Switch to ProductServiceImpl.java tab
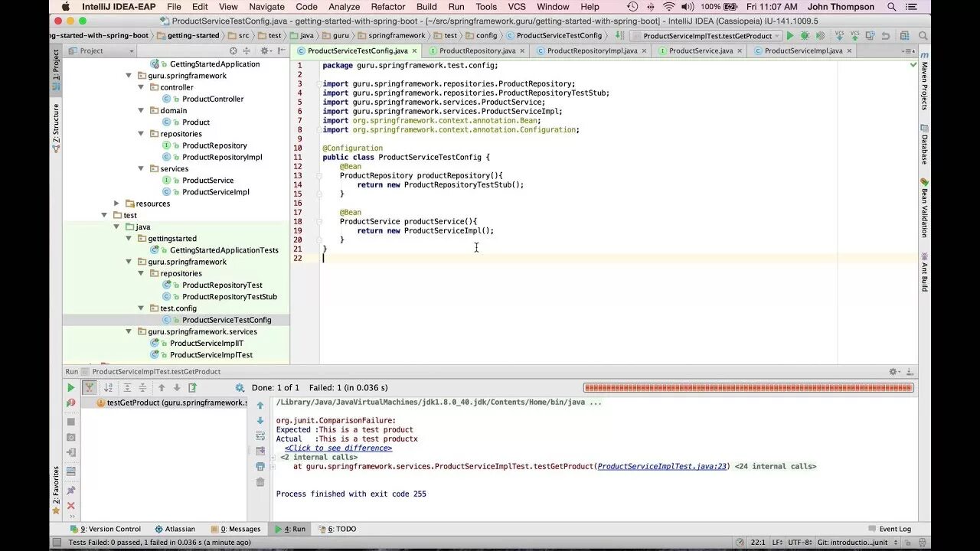This screenshot has width=980, height=551. coord(803,51)
